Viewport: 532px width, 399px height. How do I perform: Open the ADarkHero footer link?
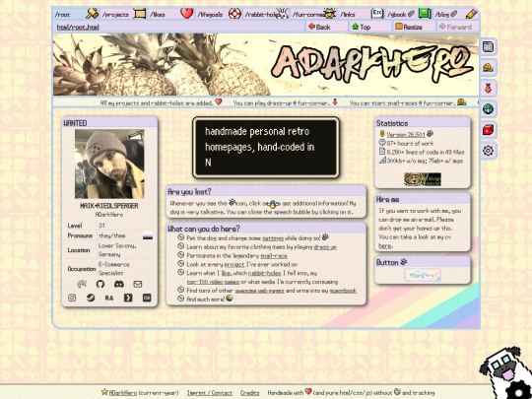click(x=123, y=393)
